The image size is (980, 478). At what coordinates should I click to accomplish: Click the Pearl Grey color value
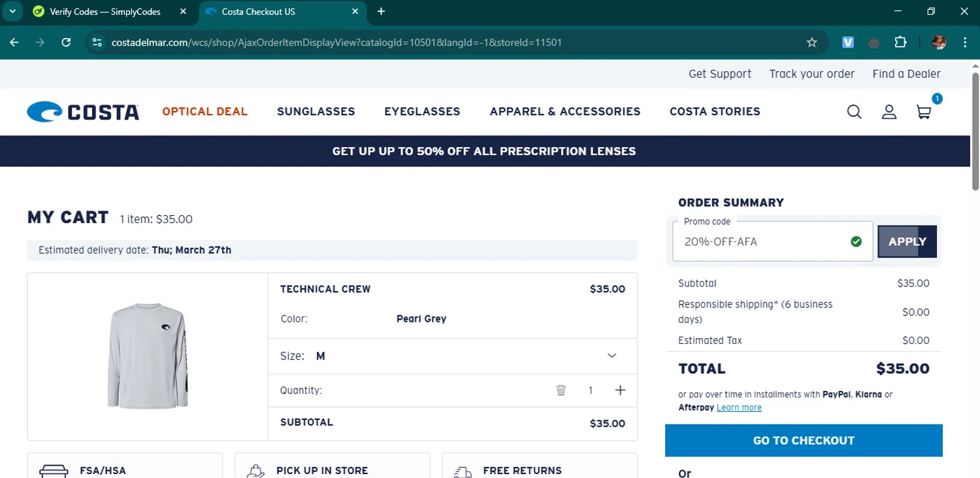pos(421,319)
